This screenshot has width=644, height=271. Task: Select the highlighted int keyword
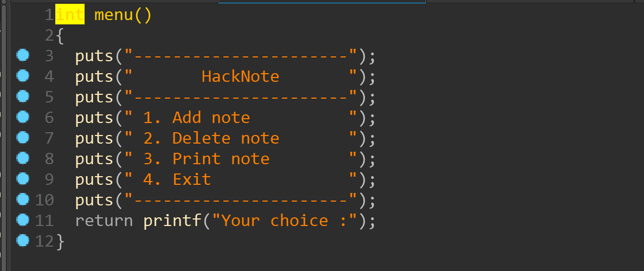[x=70, y=15]
